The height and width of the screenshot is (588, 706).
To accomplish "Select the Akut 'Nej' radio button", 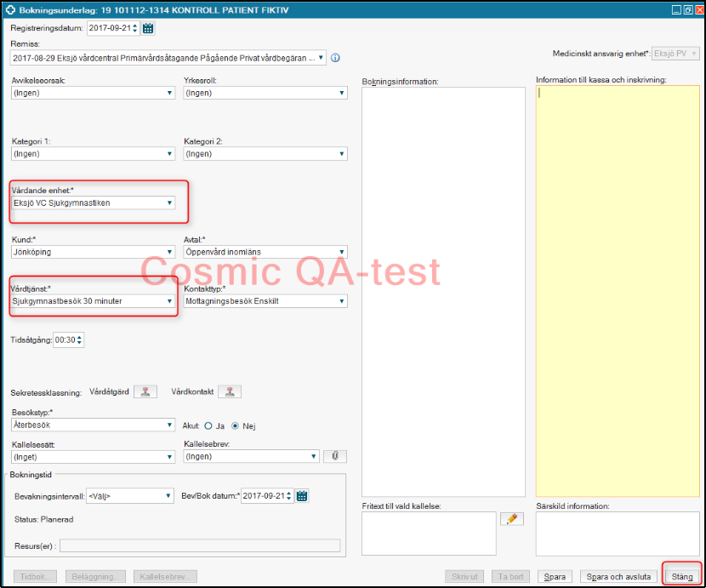I will [x=236, y=425].
